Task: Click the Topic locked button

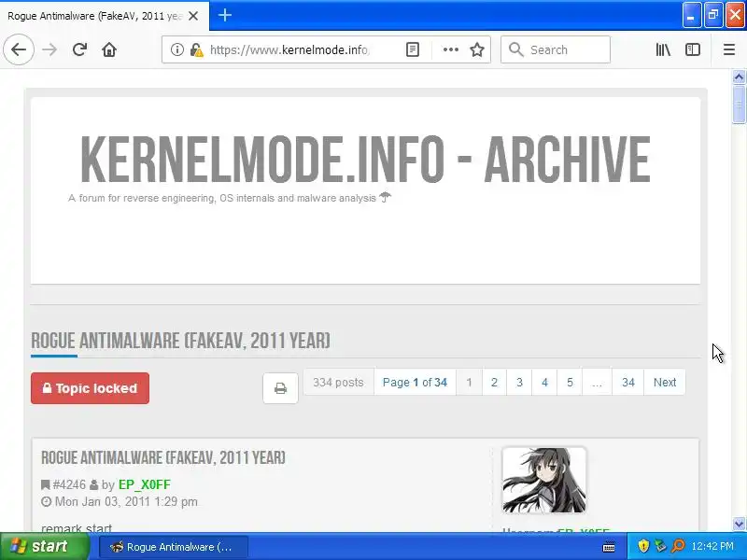Action: (90, 388)
